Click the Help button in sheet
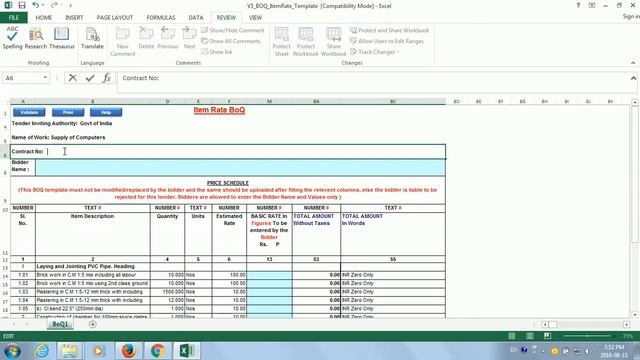Screen dimensions: 640x360 tap(106, 112)
